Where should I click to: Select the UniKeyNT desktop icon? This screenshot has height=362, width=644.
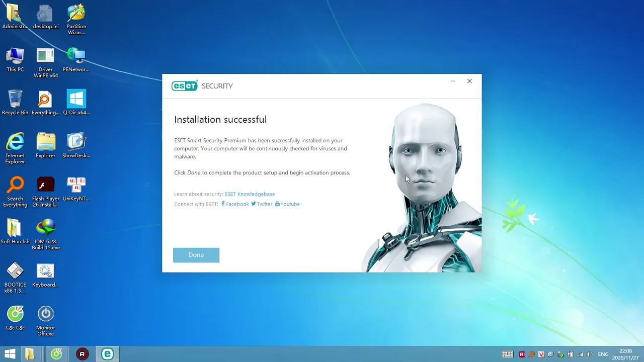[x=76, y=189]
